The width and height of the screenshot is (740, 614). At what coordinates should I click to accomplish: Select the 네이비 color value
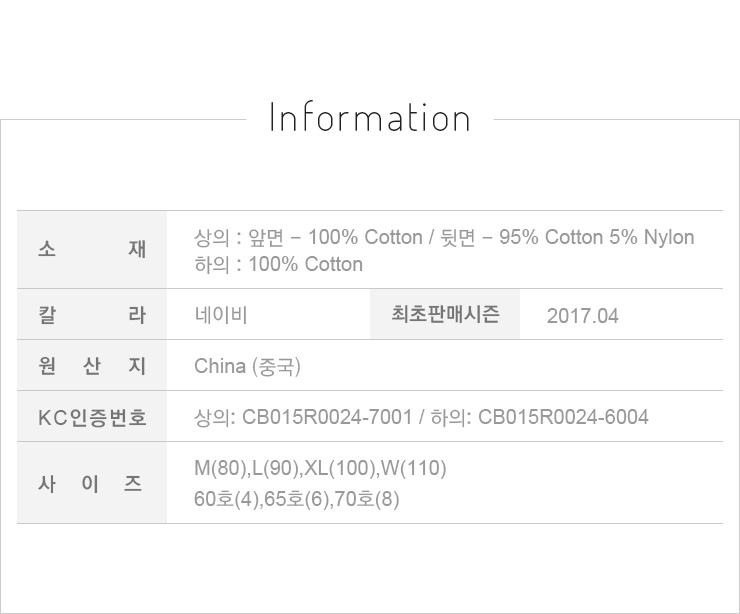pos(221,315)
